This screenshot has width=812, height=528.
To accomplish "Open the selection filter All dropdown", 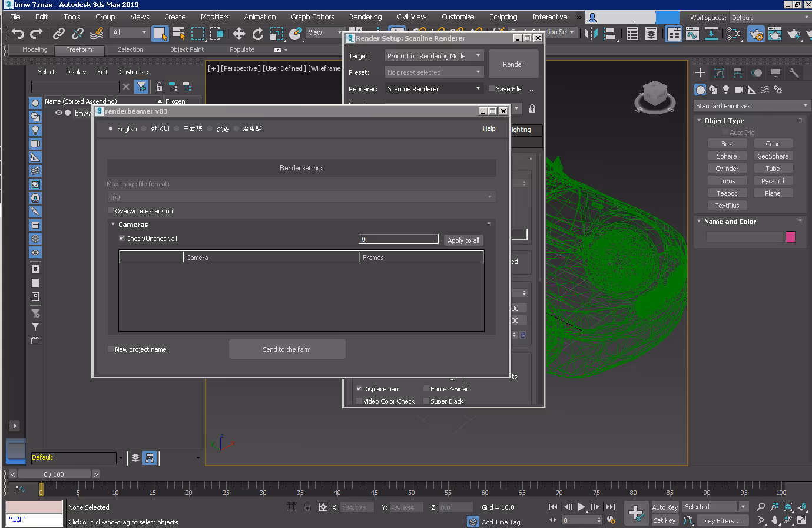I will [130, 32].
